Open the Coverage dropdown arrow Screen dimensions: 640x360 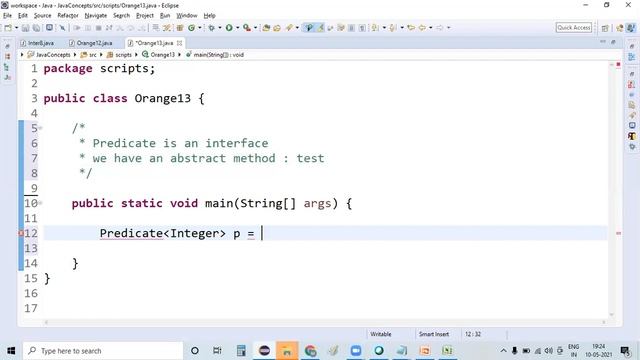point(200,28)
